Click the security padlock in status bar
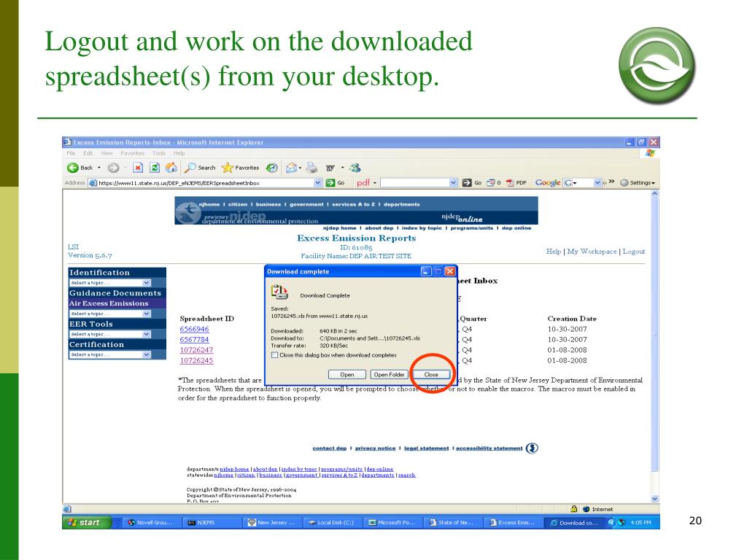Image resolution: width=747 pixels, height=560 pixels. click(x=574, y=509)
